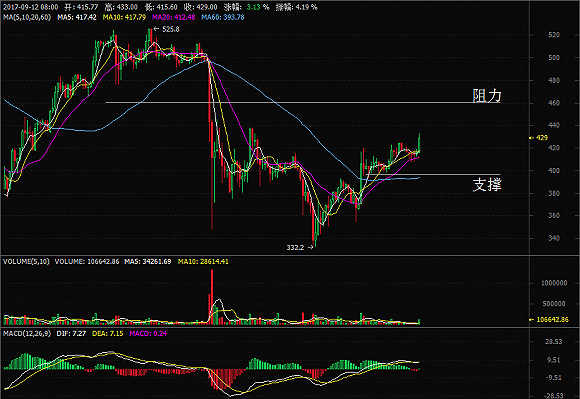Select the MA20: 412.48 value

pos(173,17)
